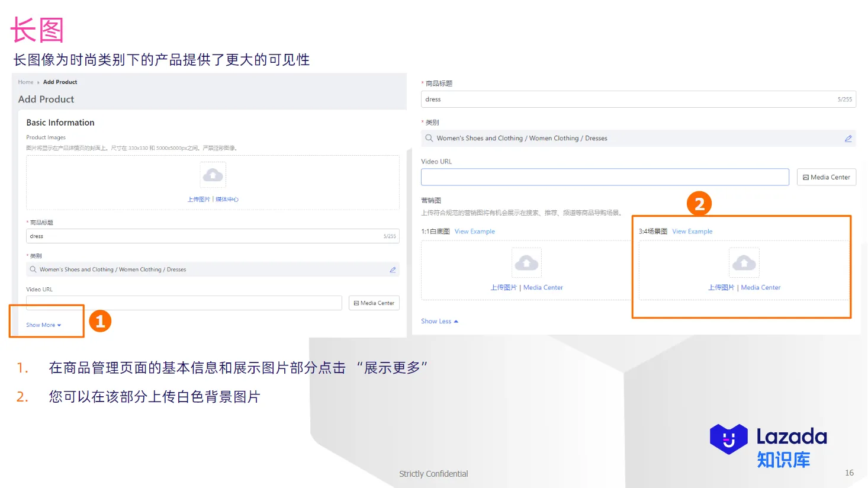Click Home in the breadcrumb
Viewport: 868px width, 488px height.
tap(25, 82)
